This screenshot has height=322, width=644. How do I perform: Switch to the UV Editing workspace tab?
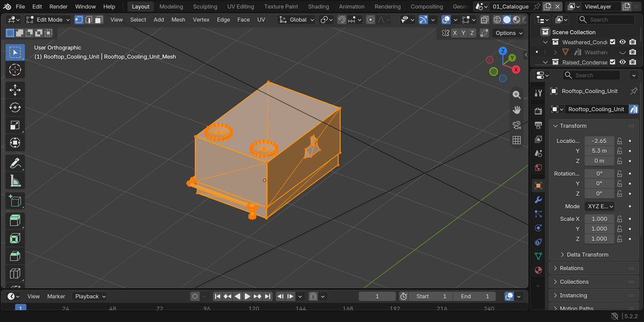(240, 6)
